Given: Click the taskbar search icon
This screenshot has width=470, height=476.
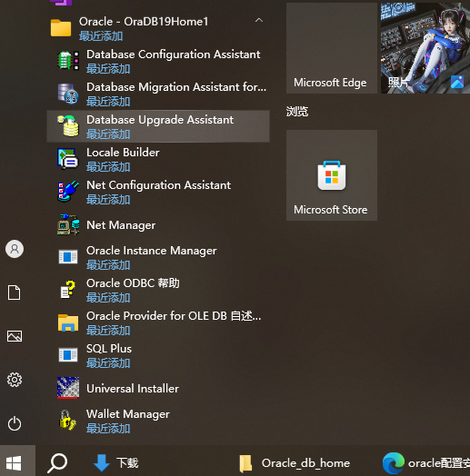Looking at the screenshot, I should (57, 462).
